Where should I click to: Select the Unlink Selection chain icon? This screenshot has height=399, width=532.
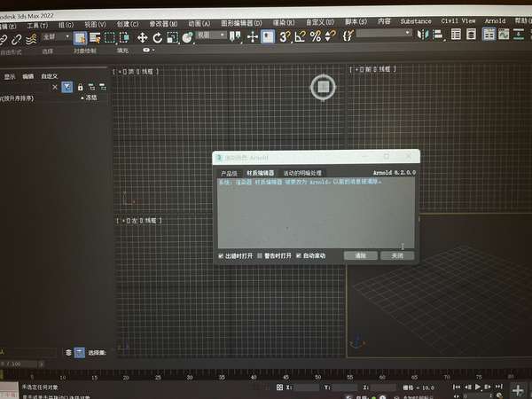[x=16, y=40]
